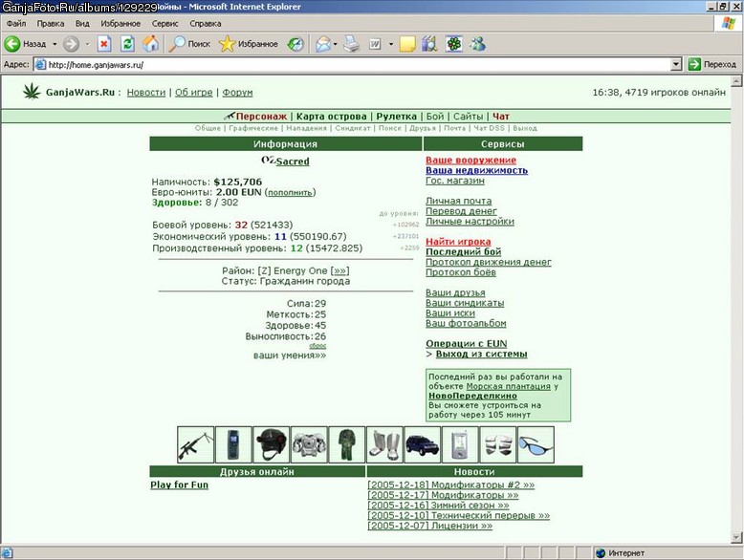Click the Forward arrow button
The image size is (744, 560).
pyautogui.click(x=71, y=44)
